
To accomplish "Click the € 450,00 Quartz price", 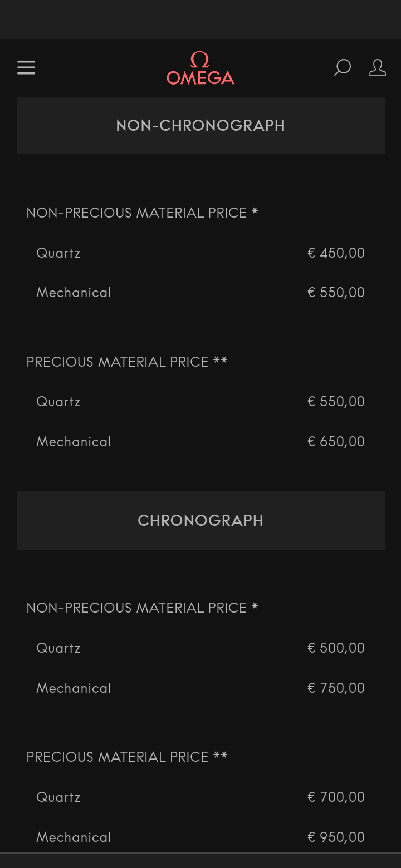I will [336, 253].
